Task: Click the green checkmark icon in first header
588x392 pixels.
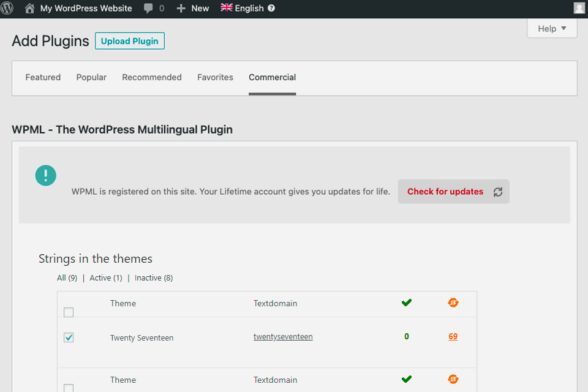Action: click(407, 303)
